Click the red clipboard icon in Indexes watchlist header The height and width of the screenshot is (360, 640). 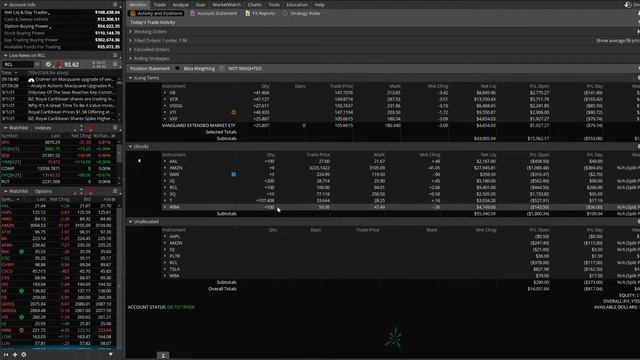90,128
